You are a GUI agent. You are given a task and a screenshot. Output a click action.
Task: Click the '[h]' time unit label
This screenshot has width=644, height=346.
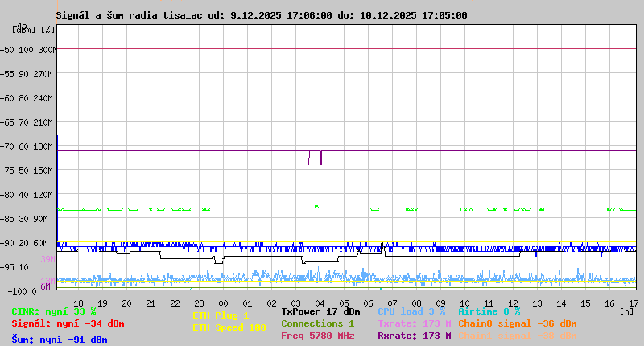627,311
